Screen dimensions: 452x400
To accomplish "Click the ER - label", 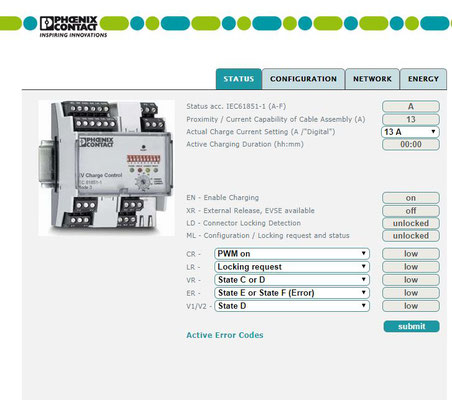I will [193, 293].
